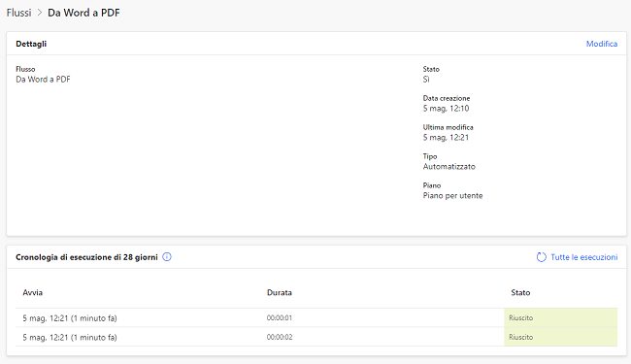Click the second run's start time 5 mag. 12:21
This screenshot has height=364, width=631.
[x=70, y=338]
